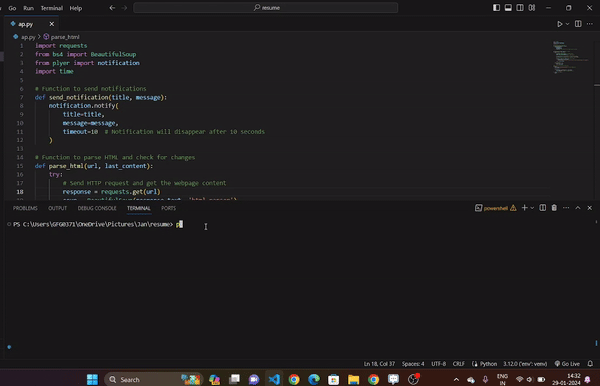Click line 18 of the code editor
600x386 pixels.
[291, 192]
